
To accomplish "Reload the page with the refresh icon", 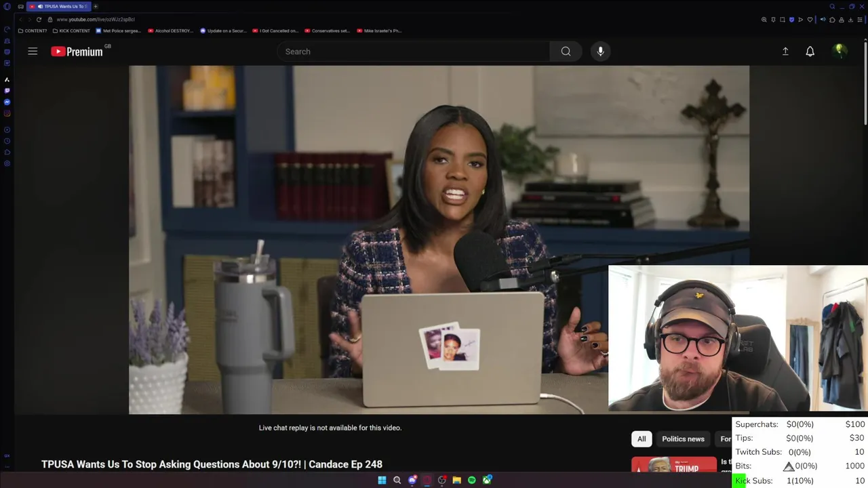I will (x=39, y=20).
